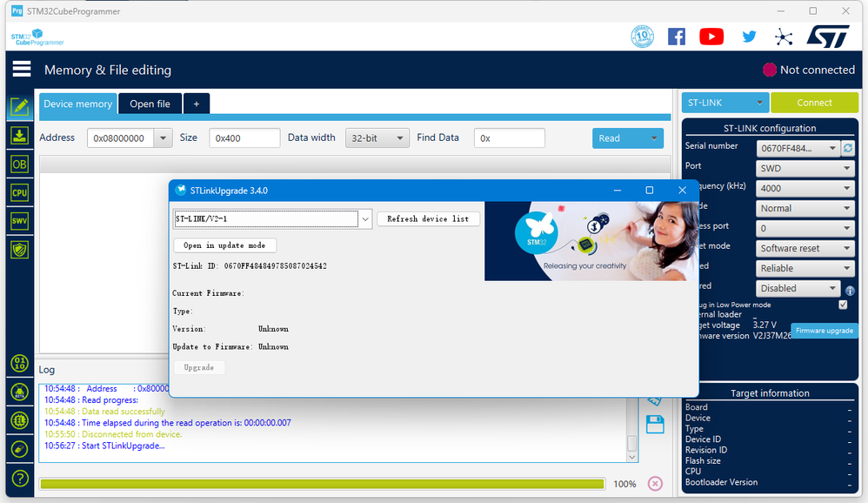
Task: Expand the Read button dropdown arrow
Action: (654, 138)
